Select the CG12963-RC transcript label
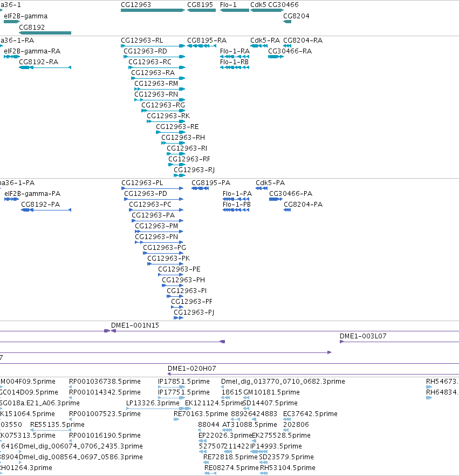The image size is (459, 476). click(x=150, y=62)
